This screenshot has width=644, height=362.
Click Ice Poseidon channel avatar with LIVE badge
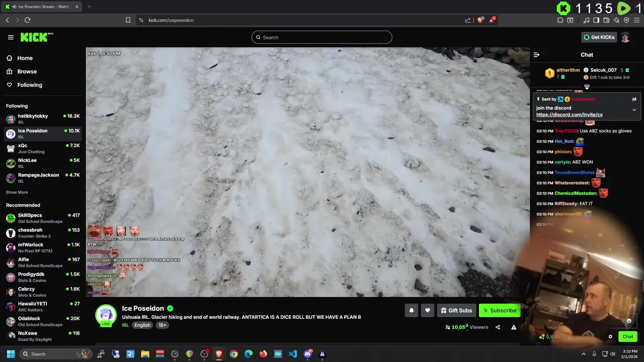click(x=106, y=316)
